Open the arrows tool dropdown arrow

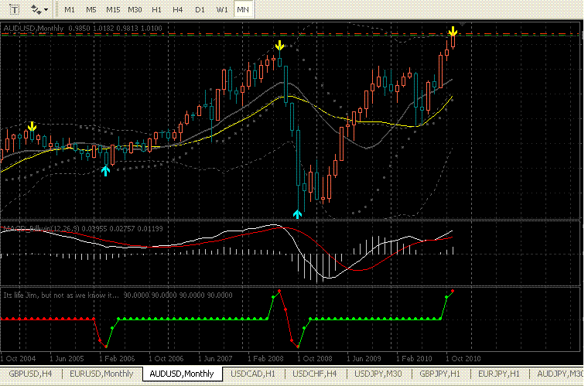point(46,10)
